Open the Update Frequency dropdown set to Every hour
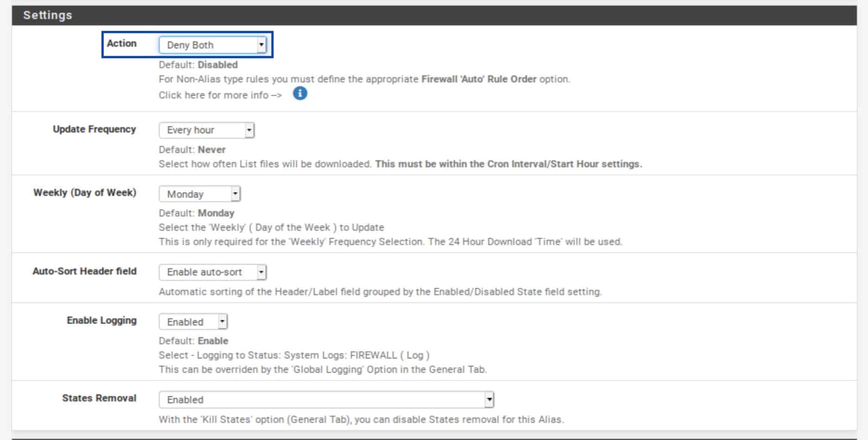The image size is (868, 440). click(x=207, y=130)
